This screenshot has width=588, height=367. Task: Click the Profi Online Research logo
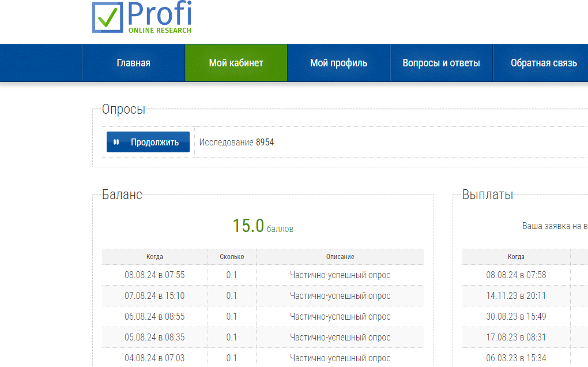(142, 17)
